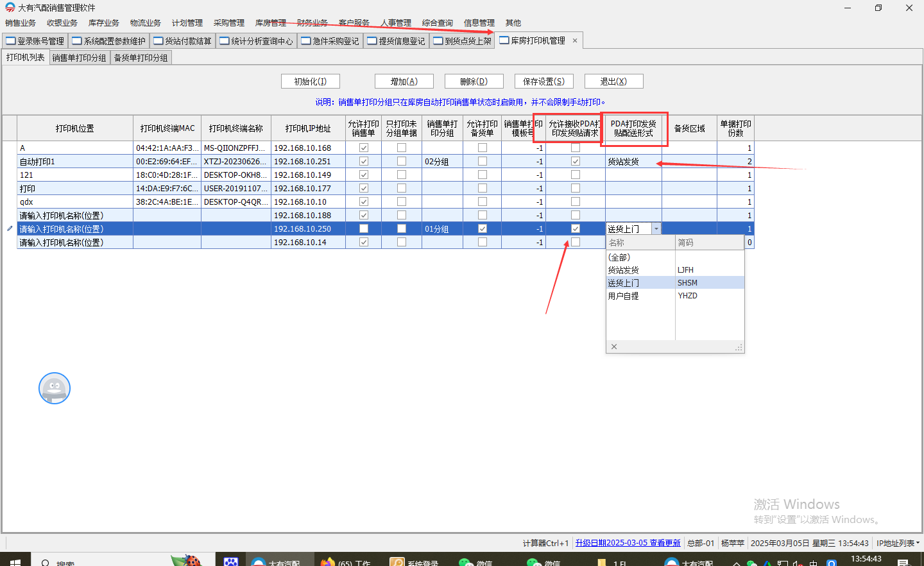
Task: Click the pencil edit marker on selected row
Action: [x=9, y=228]
